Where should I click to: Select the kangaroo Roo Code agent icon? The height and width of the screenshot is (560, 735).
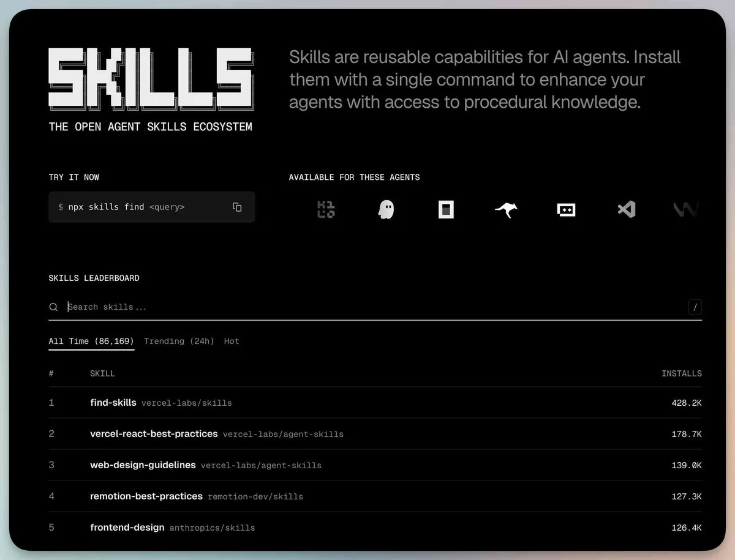[x=506, y=209]
